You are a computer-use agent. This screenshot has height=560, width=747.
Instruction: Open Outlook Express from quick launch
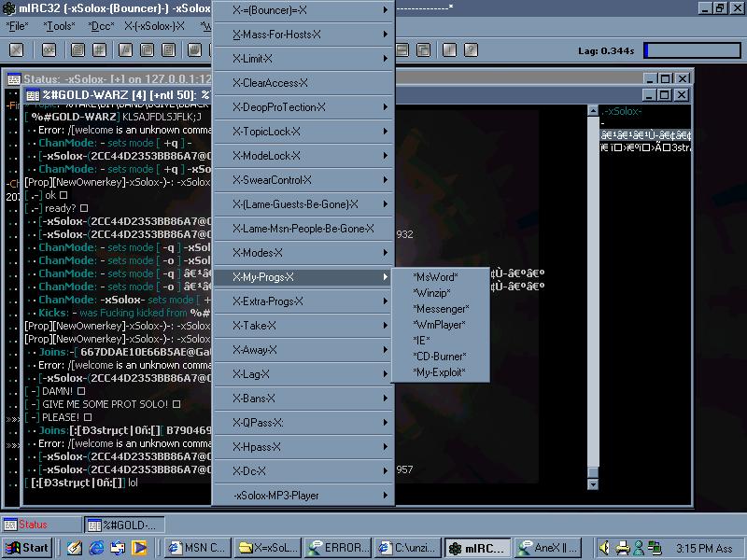coord(118,548)
